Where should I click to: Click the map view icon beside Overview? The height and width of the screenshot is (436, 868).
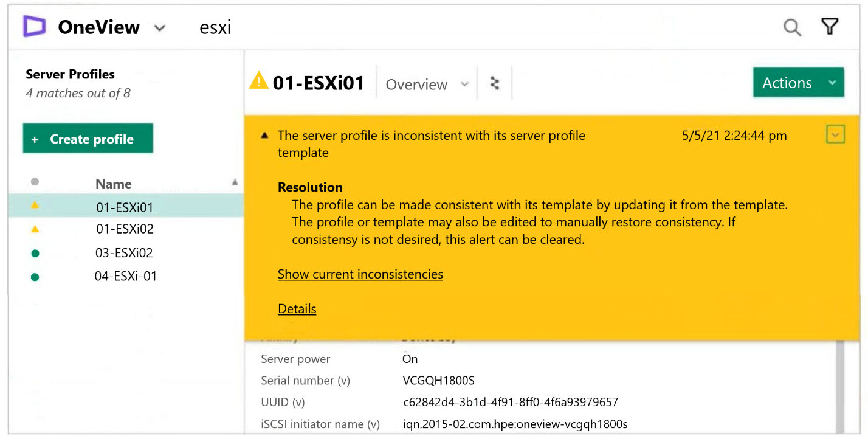click(495, 84)
